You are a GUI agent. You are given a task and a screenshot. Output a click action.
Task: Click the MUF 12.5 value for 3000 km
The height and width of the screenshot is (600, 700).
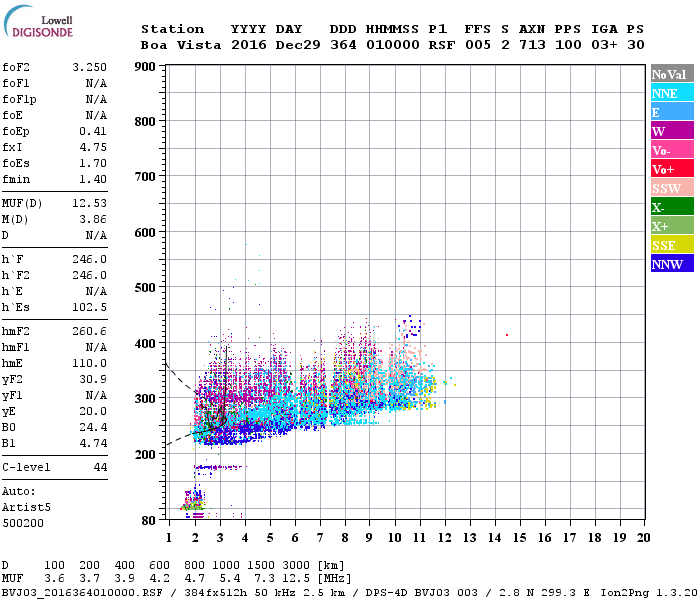point(297,579)
